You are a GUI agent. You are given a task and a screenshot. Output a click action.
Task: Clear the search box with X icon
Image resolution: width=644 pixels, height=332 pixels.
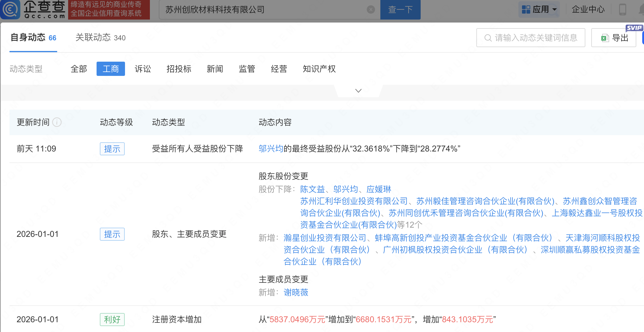click(x=371, y=10)
